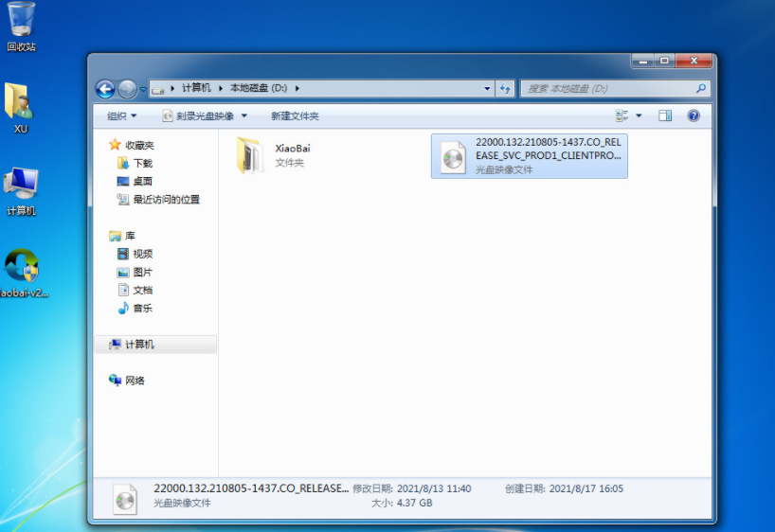This screenshot has width=775, height=532.
Task: Open the change view options dropdown
Action: point(639,115)
